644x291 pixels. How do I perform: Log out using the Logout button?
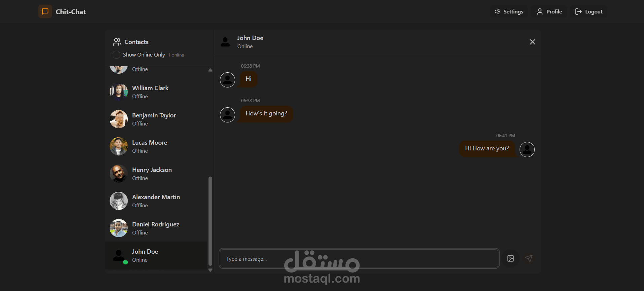[589, 12]
